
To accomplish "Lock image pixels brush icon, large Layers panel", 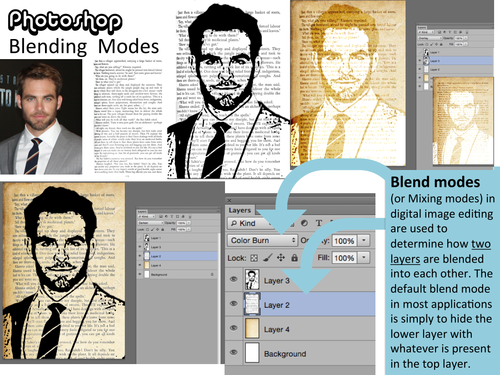I will [x=268, y=258].
